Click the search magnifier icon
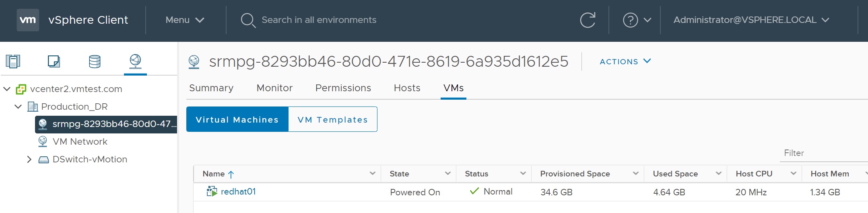The width and height of the screenshot is (868, 213). (x=248, y=20)
